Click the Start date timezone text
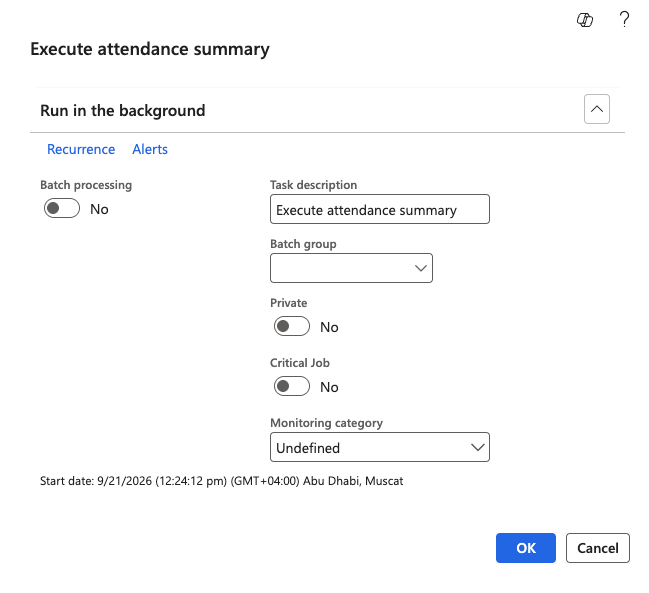 click(x=221, y=481)
